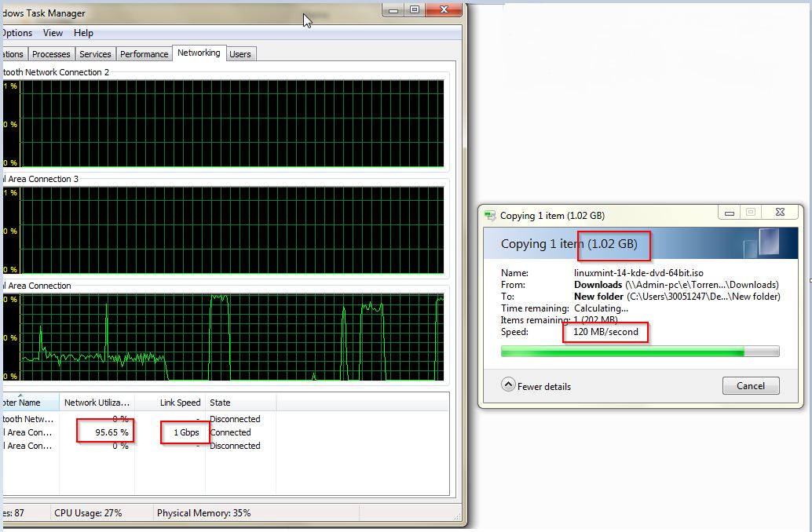Click the Networking tab
Screen dimensions: 812x532
point(199,53)
